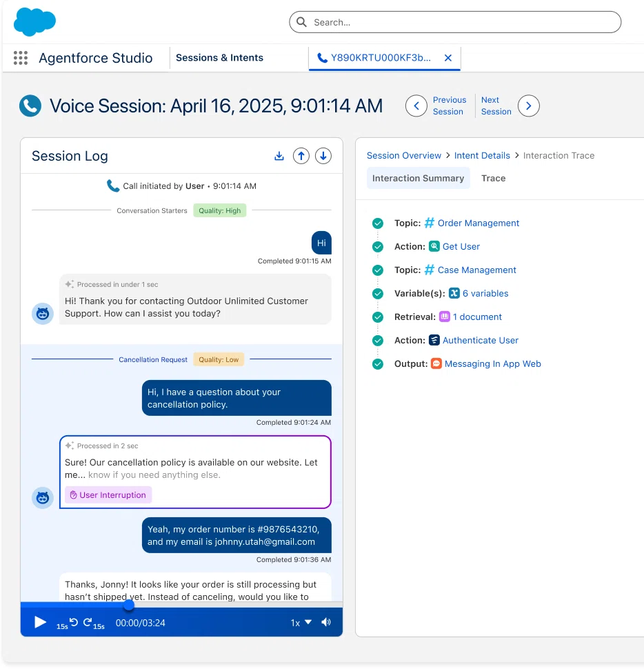644x669 pixels.
Task: Click the call initiated phone icon
Action: pyautogui.click(x=113, y=186)
